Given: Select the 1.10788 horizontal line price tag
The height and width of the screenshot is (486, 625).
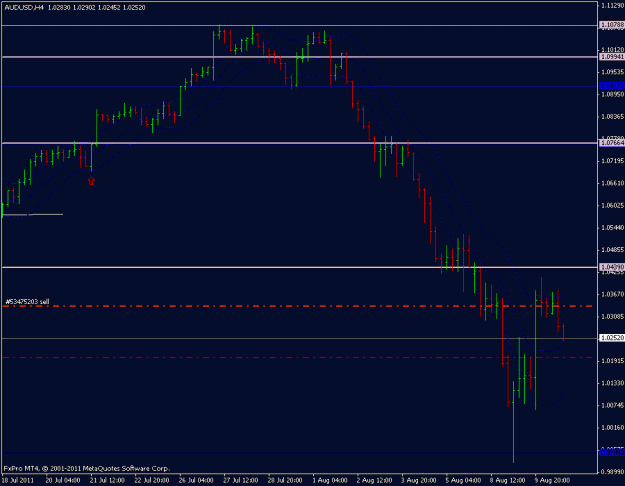Looking at the screenshot, I should coord(612,25).
